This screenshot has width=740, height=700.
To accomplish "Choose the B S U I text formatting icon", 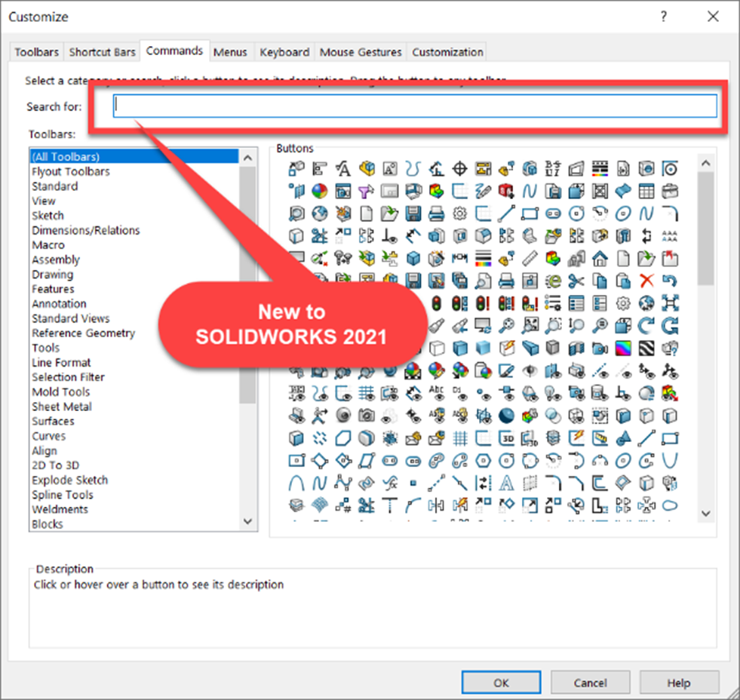I will 553,168.
